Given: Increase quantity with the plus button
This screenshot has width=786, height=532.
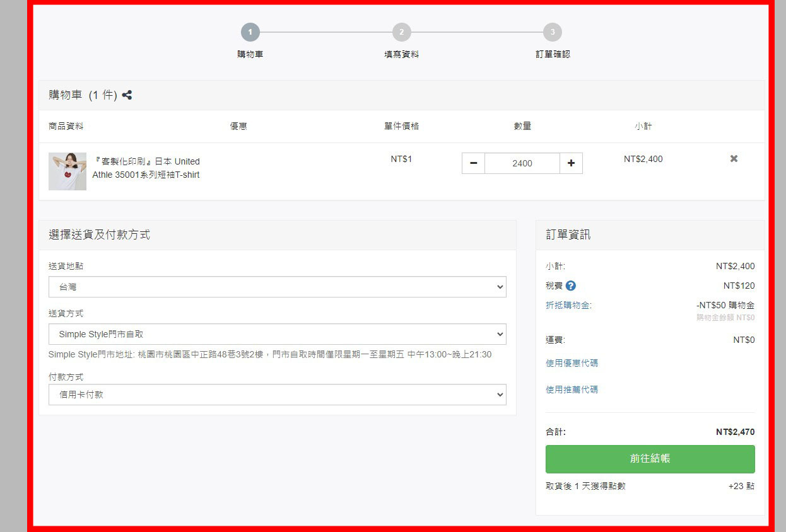Looking at the screenshot, I should (571, 163).
